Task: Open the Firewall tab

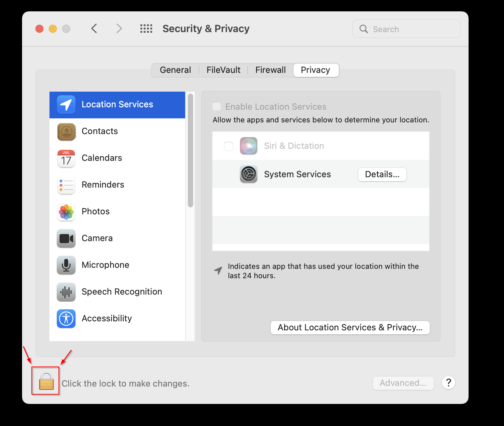Action: tap(270, 70)
